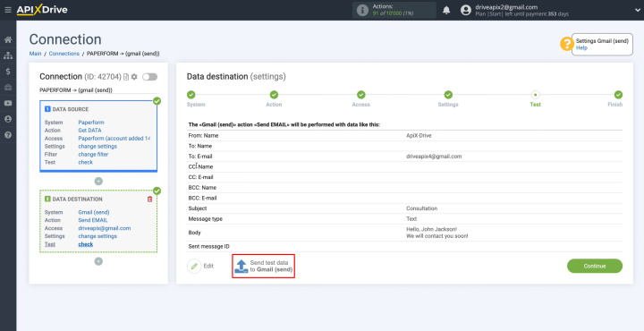This screenshot has width=644, height=331.
Task: Click the user account avatar icon
Action: click(x=465, y=10)
